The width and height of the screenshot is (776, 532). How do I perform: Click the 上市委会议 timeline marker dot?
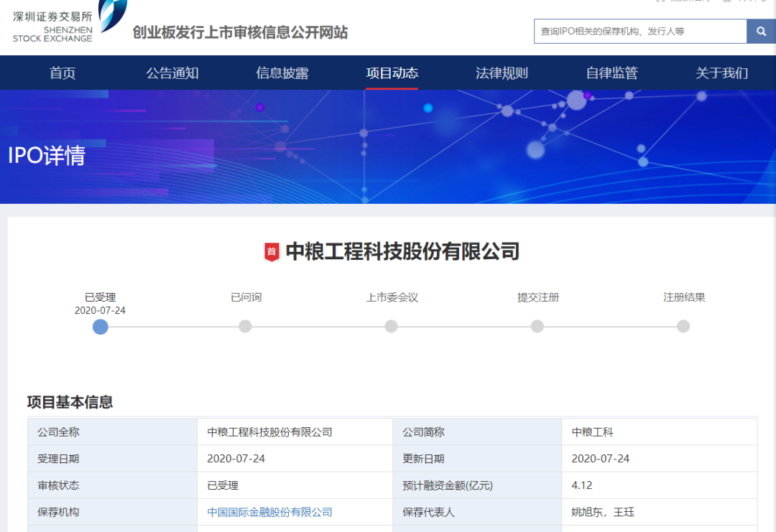392,327
